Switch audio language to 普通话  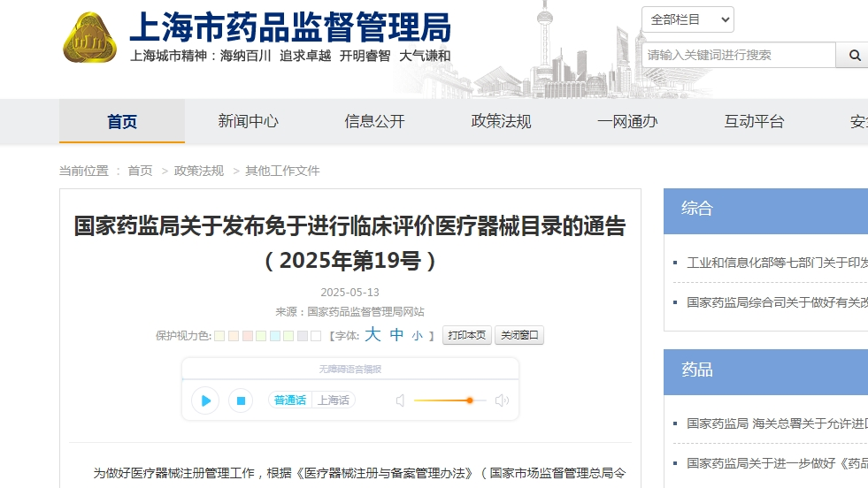click(x=289, y=400)
